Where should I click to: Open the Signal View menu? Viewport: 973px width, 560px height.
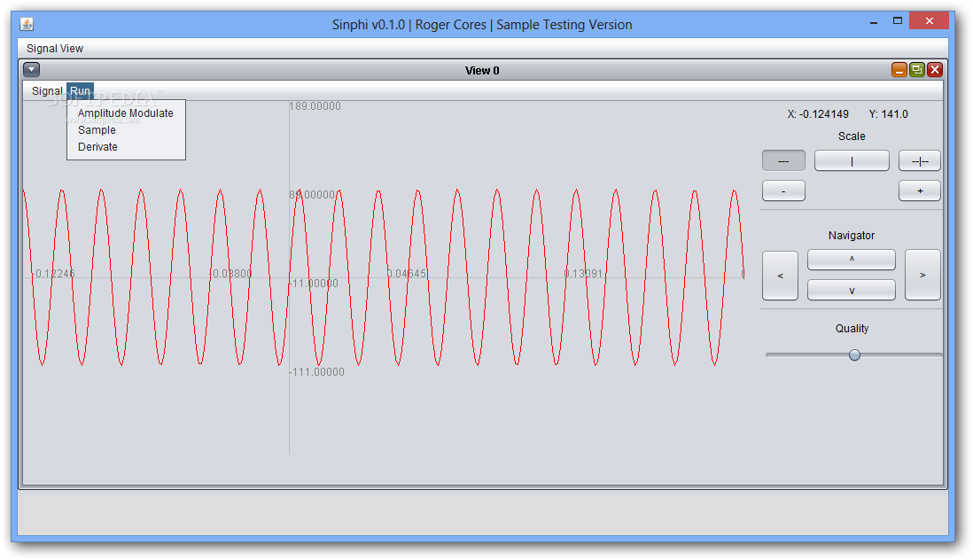(x=55, y=49)
